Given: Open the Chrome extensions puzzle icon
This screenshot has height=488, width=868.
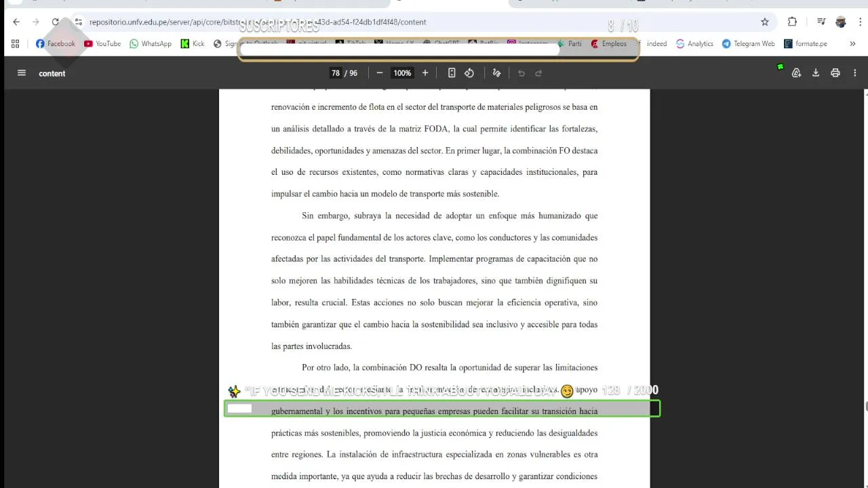Looking at the screenshot, I should pos(792,22).
